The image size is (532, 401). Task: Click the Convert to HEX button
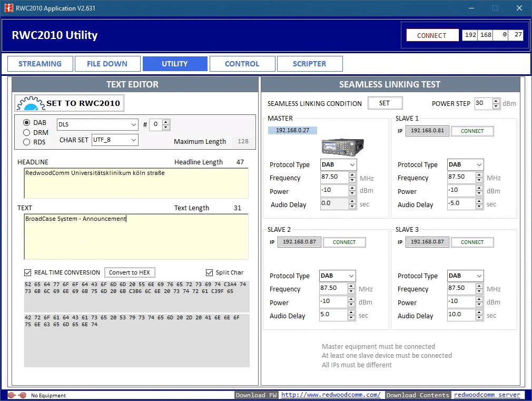(x=129, y=272)
